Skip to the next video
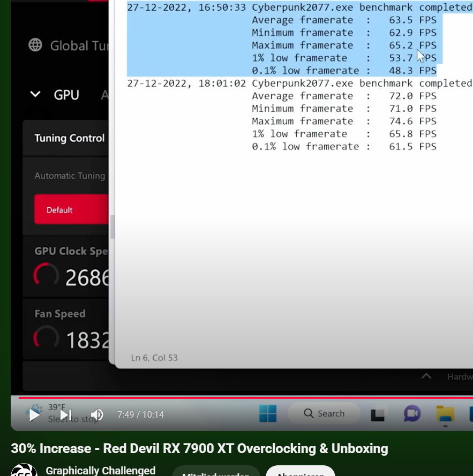473x476 pixels. 66,414
